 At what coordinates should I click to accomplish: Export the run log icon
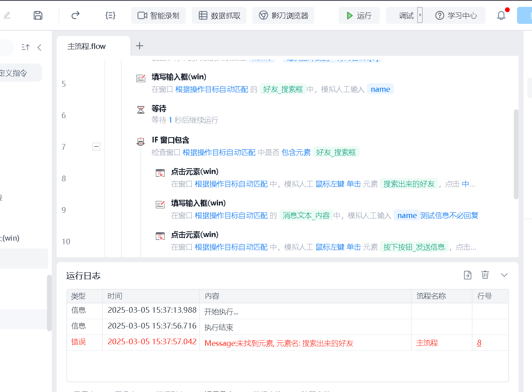click(x=468, y=275)
